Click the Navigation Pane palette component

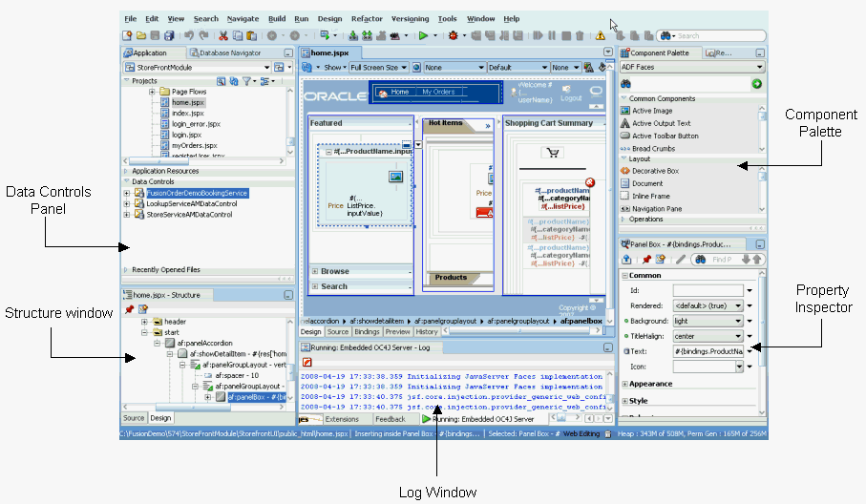pos(651,209)
